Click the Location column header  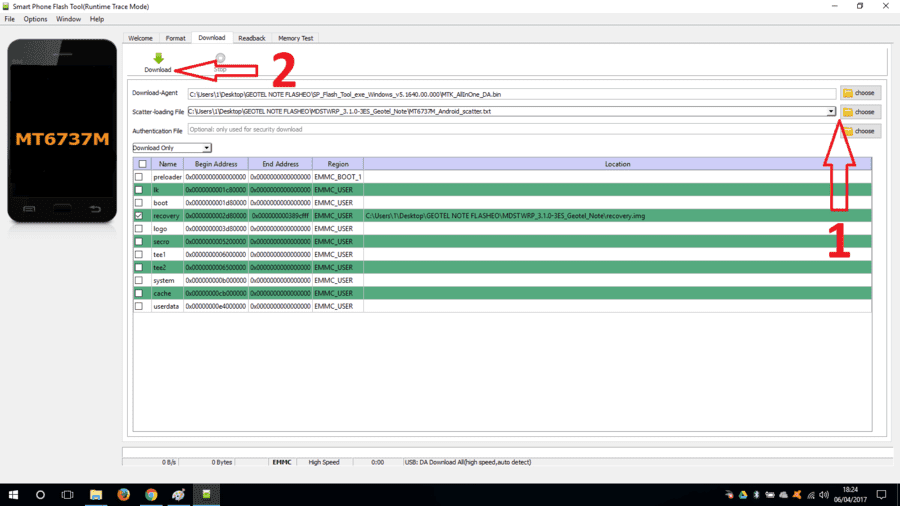618,164
